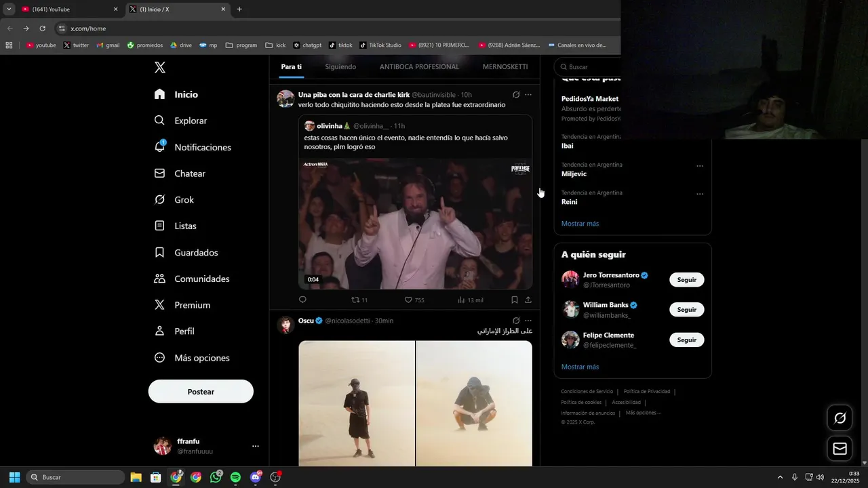
Task: Play the quoted olivinha video
Action: pyautogui.click(x=415, y=224)
